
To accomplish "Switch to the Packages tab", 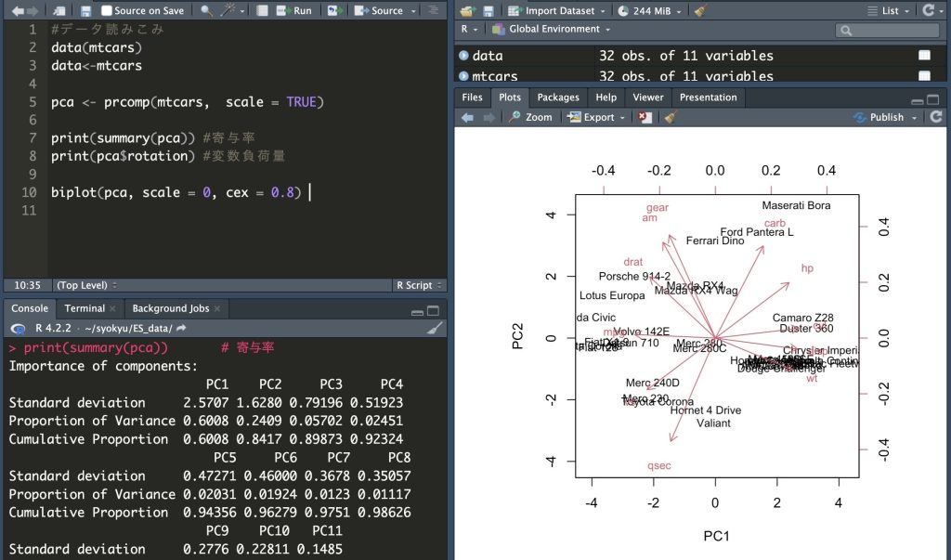I will coord(557,97).
